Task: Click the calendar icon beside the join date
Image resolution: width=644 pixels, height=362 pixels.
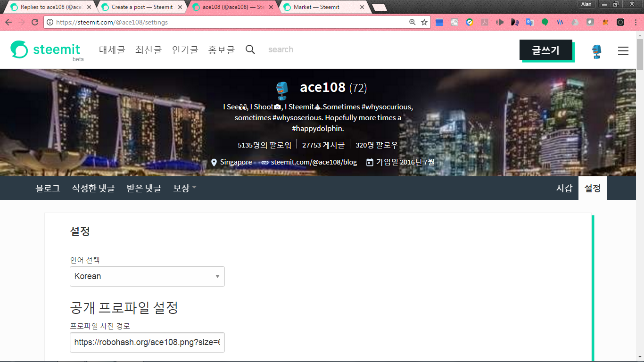Action: pyautogui.click(x=370, y=162)
